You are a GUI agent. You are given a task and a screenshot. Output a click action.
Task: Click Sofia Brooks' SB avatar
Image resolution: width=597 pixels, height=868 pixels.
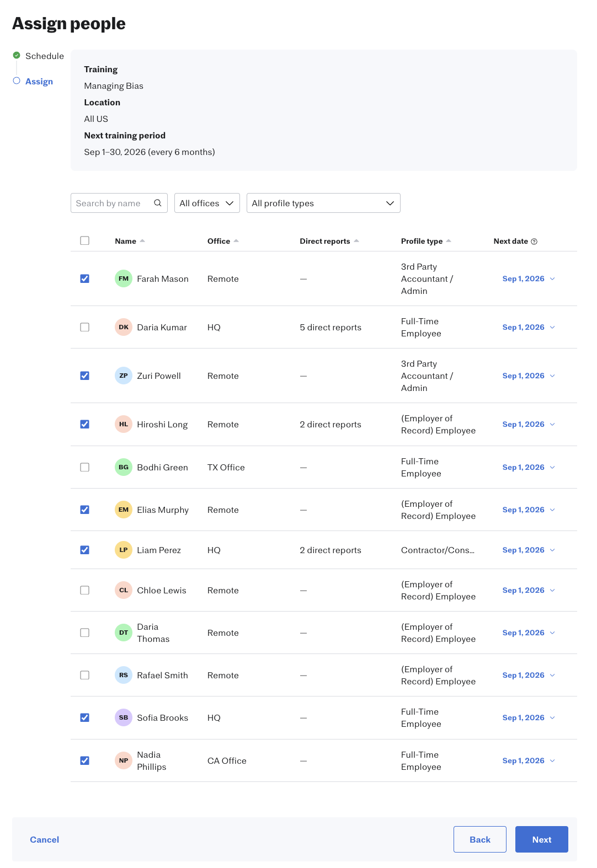124,717
